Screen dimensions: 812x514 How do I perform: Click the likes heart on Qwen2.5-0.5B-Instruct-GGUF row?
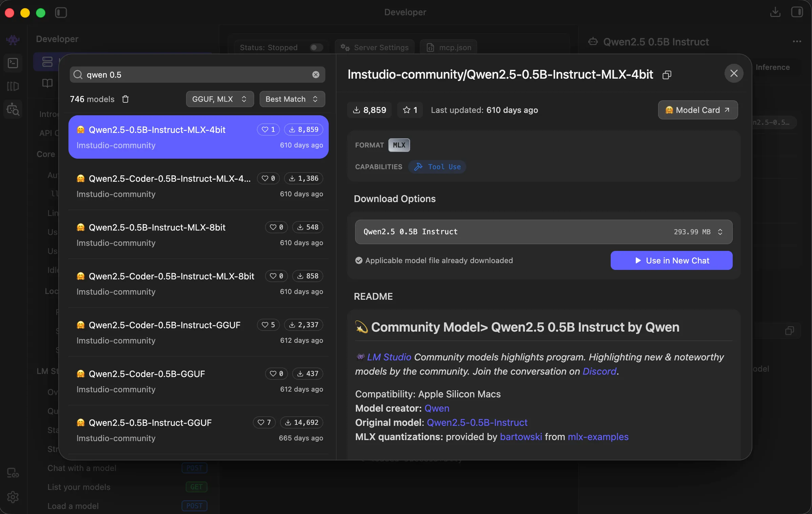(x=264, y=422)
